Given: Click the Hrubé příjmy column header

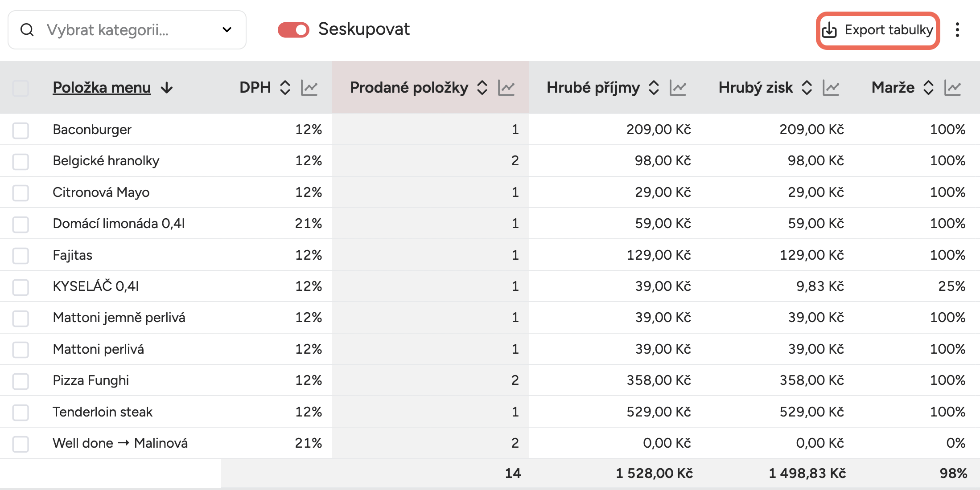Looking at the screenshot, I should click(593, 87).
